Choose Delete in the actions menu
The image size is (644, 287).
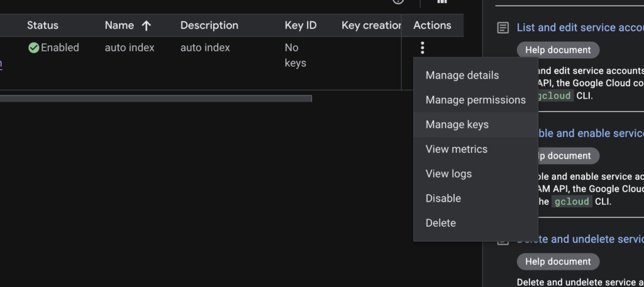tap(440, 223)
